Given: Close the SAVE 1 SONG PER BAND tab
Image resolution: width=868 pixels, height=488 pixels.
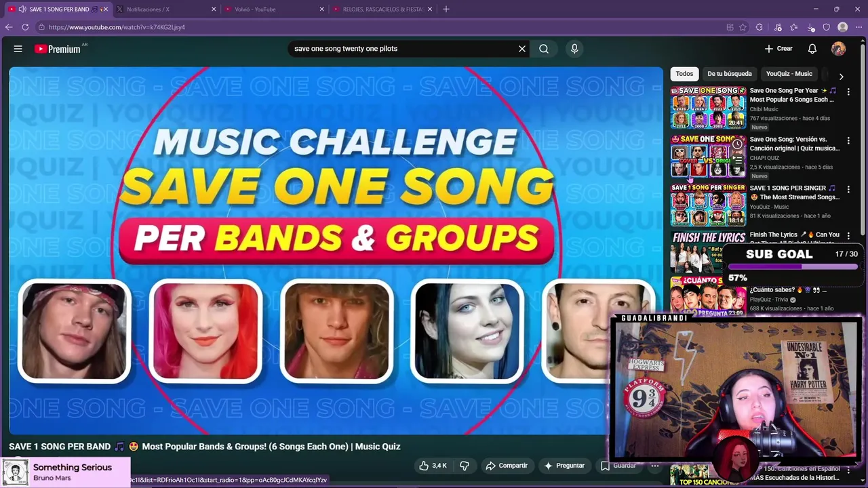Looking at the screenshot, I should point(105,9).
